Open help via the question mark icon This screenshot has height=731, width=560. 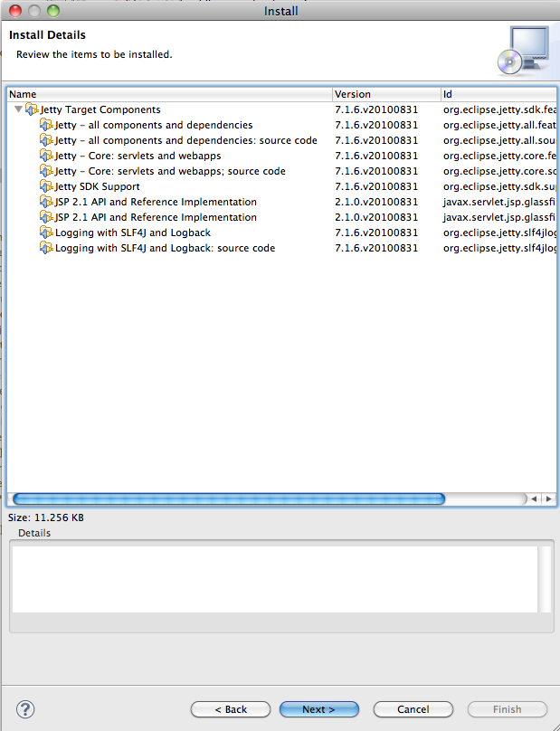25,709
